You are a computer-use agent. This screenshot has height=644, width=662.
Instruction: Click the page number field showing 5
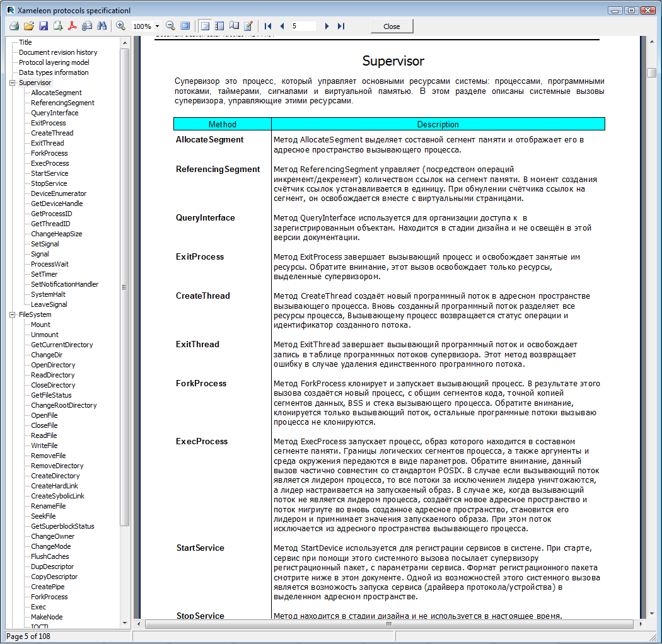coord(303,26)
